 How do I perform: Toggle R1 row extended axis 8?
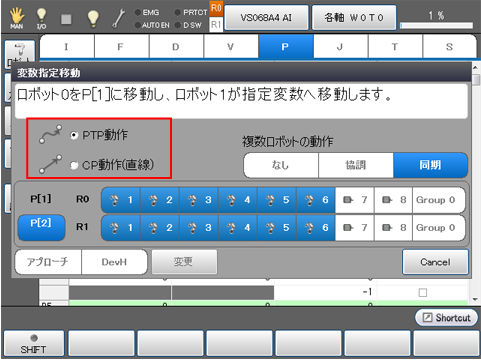click(394, 228)
